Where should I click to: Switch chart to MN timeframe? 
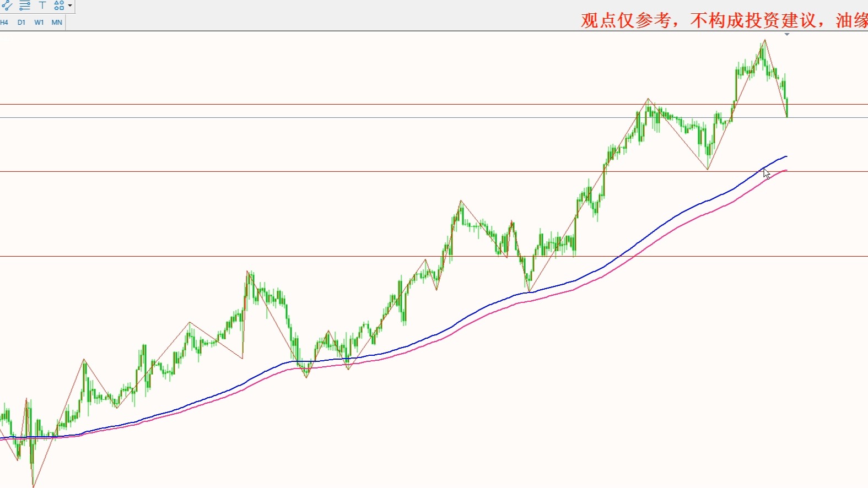coord(57,23)
